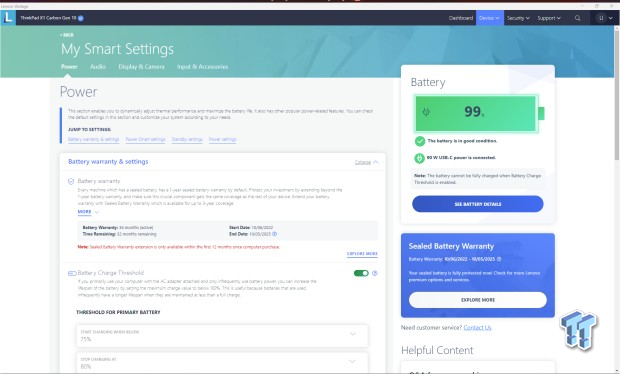The width and height of the screenshot is (620, 374).
Task: Disable the Battery Charge Threshold toggle
Action: [361, 273]
